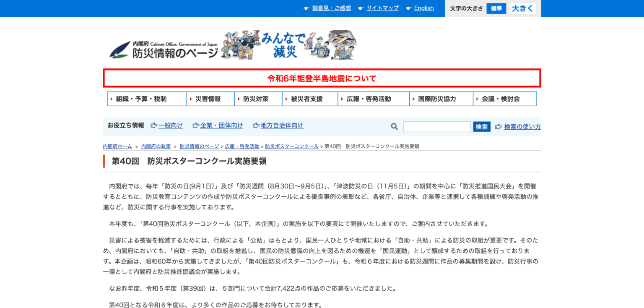Go to 内閣府ホーム breadcrumb
644x308 pixels.
pyautogui.click(x=117, y=146)
